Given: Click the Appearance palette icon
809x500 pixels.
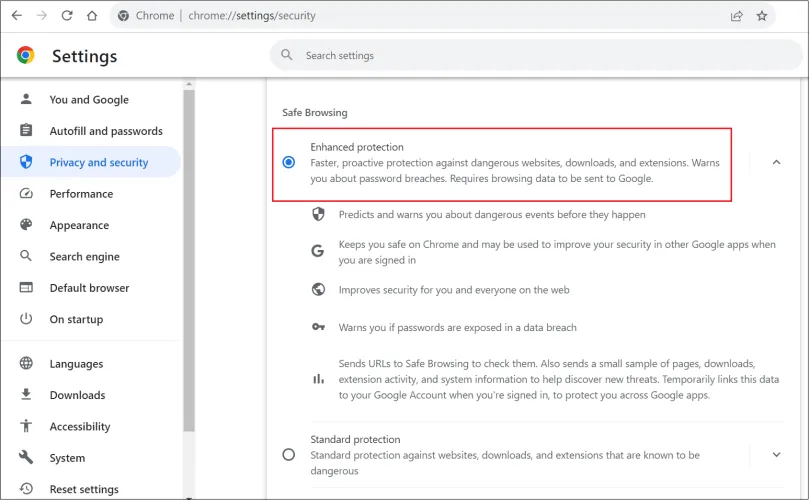Looking at the screenshot, I should coord(27,225).
